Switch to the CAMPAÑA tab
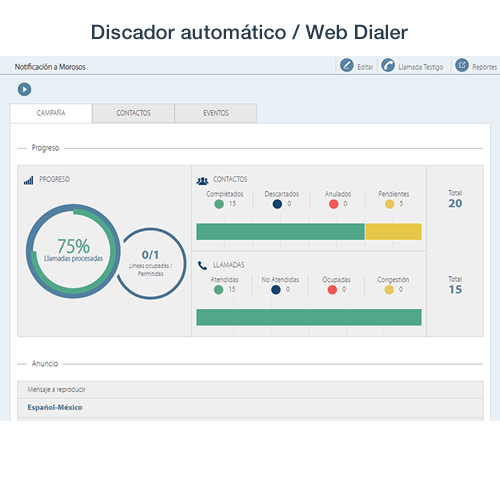This screenshot has height=500, width=500. coord(51,113)
